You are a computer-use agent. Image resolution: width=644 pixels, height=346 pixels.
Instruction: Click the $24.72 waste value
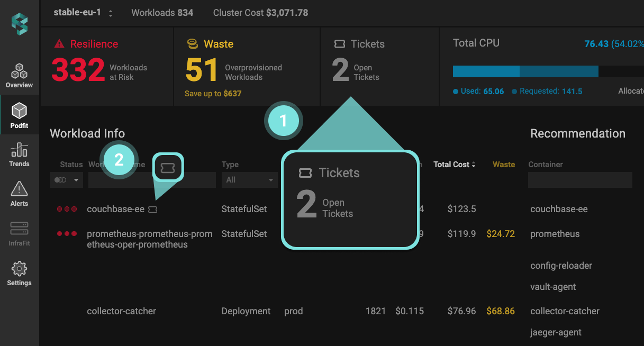tap(501, 233)
